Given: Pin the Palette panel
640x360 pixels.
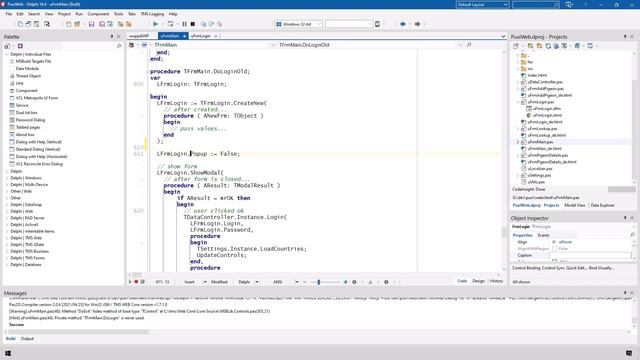Looking at the screenshot, I should click(x=112, y=37).
